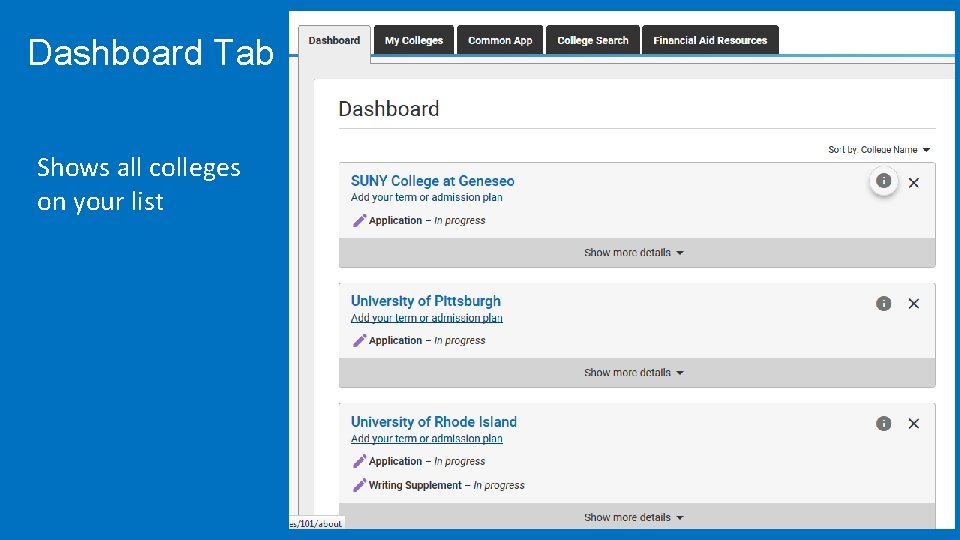Expand Show more details for SUNY Geneseo
960x540 pixels.
coord(634,253)
